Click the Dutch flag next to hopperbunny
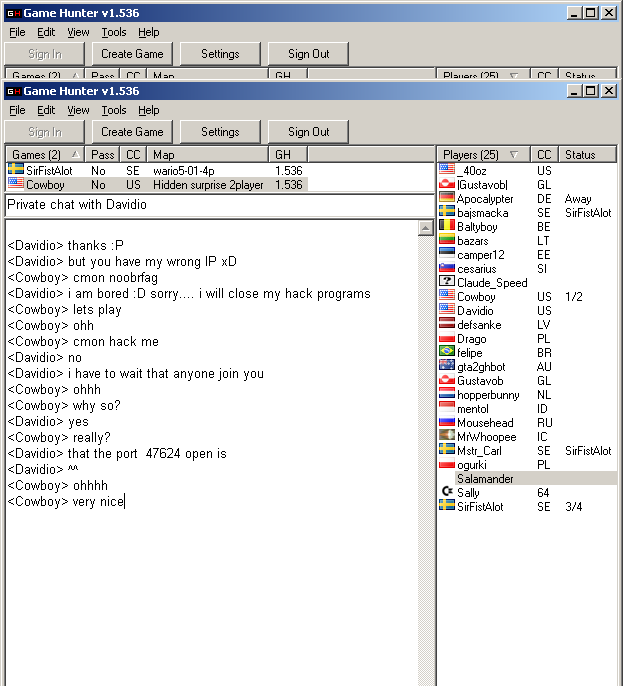The image size is (623, 686). (447, 395)
